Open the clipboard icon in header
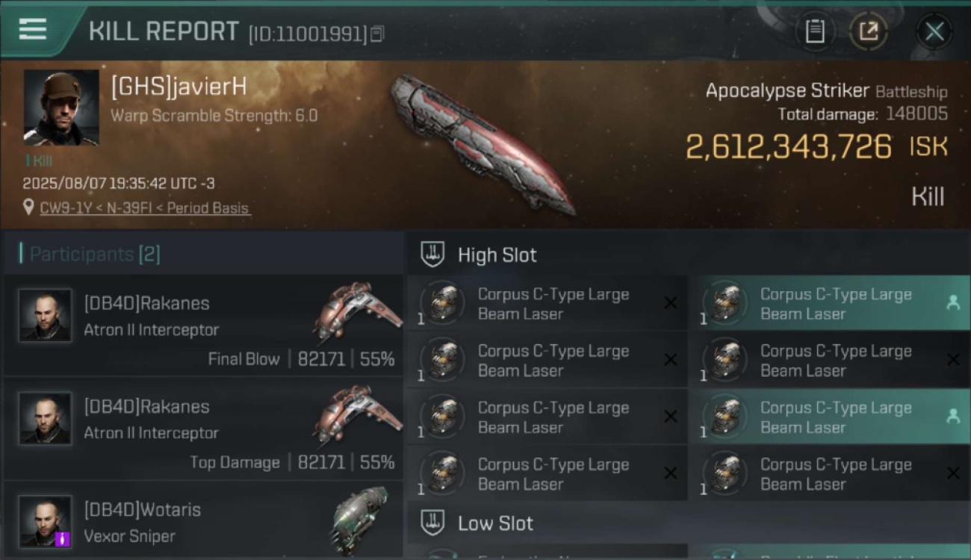 (815, 31)
